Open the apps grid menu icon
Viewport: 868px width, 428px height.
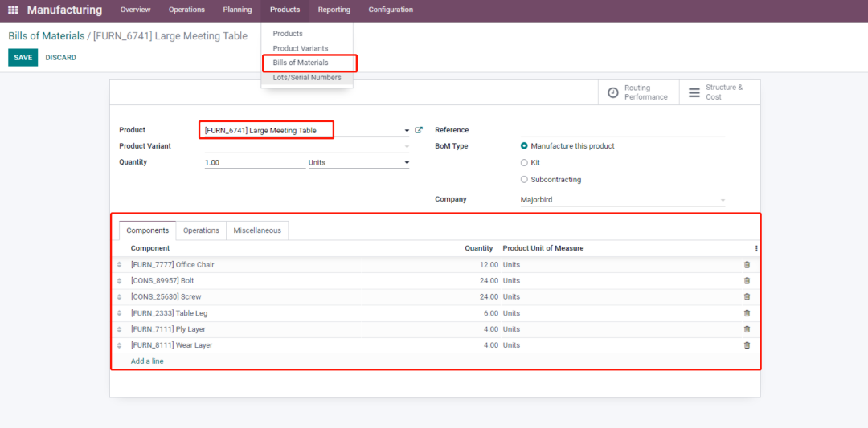point(13,10)
